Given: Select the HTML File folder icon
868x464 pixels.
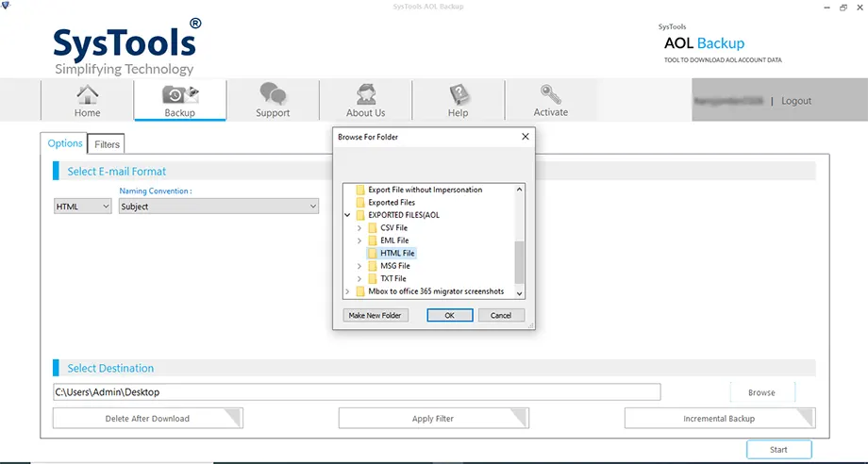Looking at the screenshot, I should point(373,254).
